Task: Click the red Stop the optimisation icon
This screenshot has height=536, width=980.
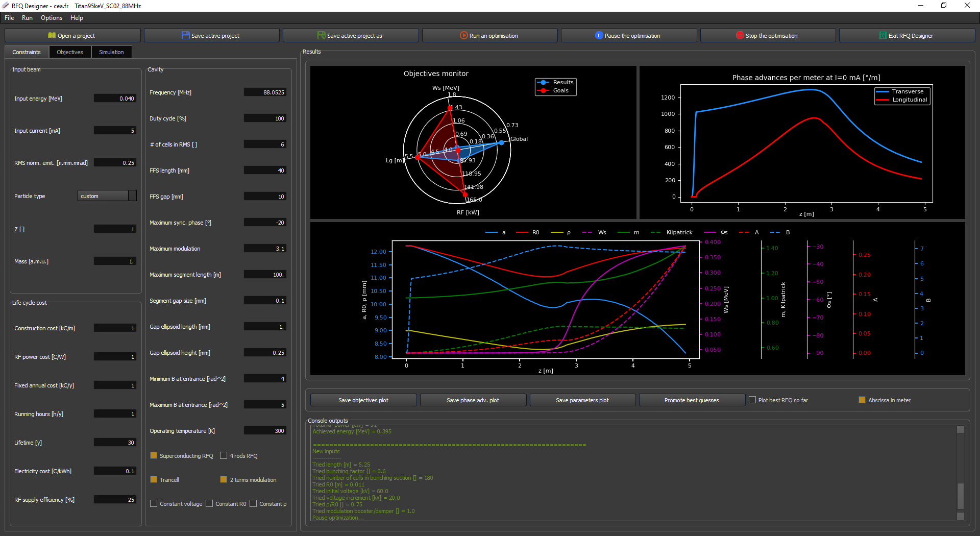Action: point(740,36)
